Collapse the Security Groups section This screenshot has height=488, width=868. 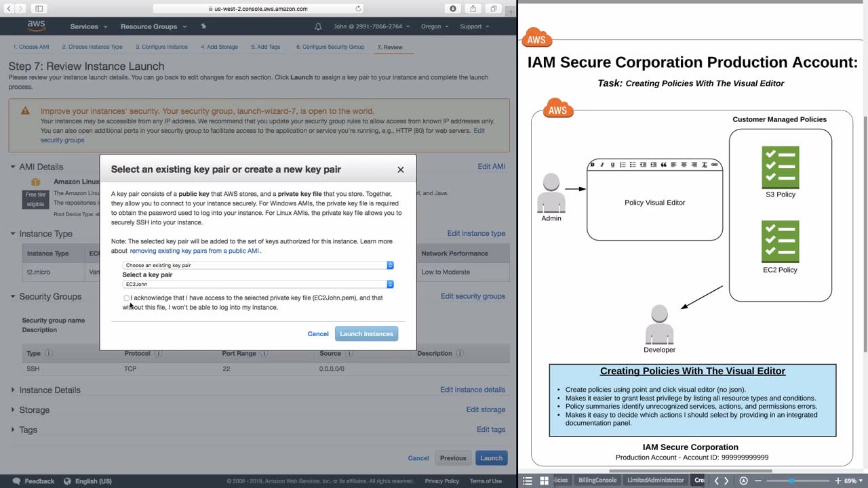coord(13,297)
